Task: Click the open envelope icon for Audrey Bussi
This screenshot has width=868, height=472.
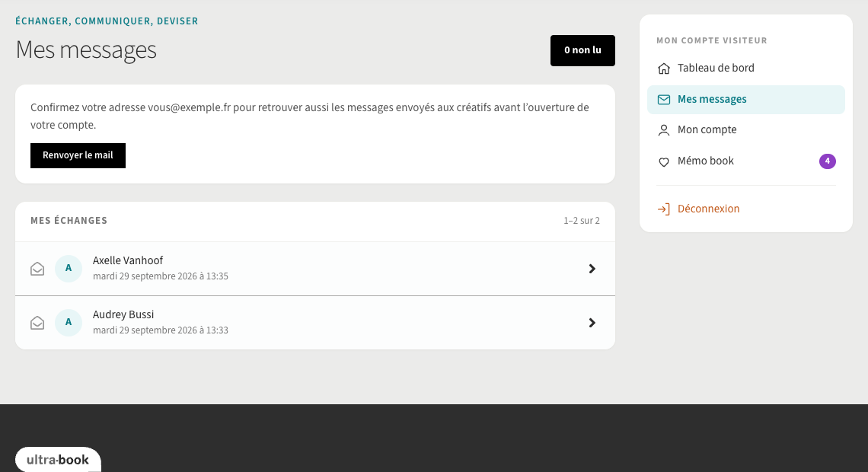Action: pos(37,323)
